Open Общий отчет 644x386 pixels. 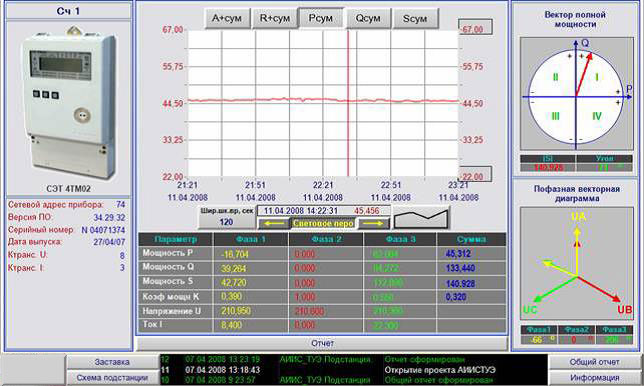[594, 362]
